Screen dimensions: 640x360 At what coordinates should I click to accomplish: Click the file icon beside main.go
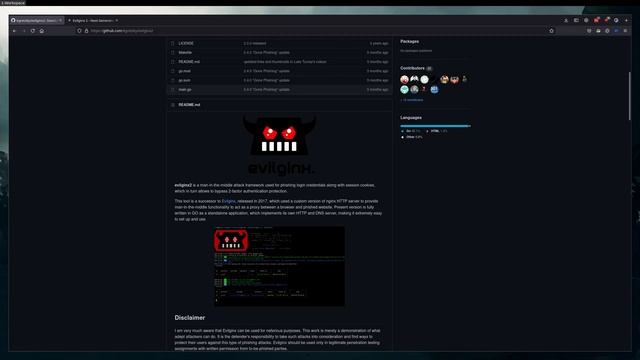tap(173, 89)
